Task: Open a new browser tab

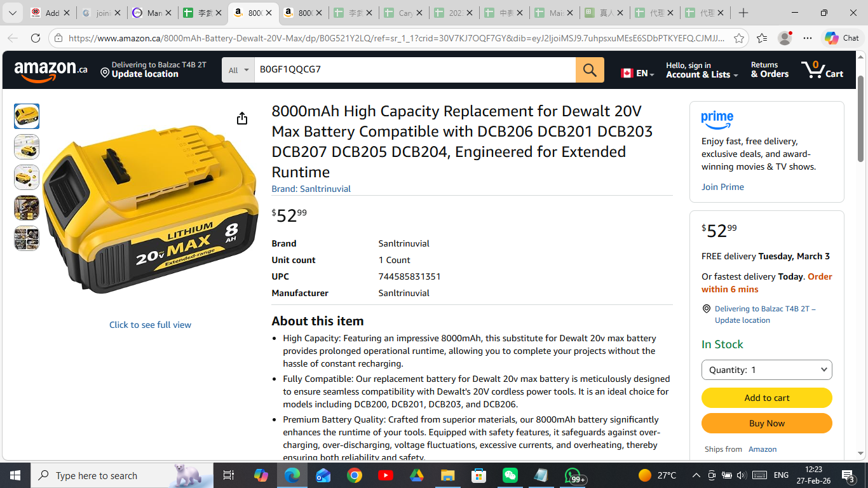Action: (743, 13)
